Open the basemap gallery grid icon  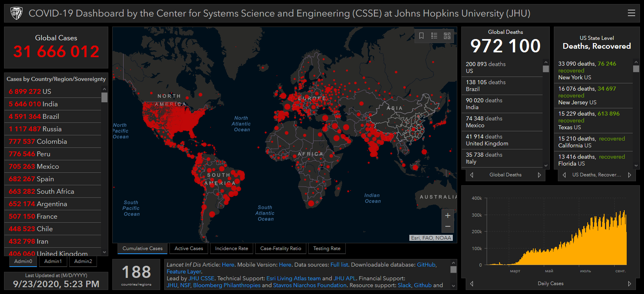click(447, 36)
